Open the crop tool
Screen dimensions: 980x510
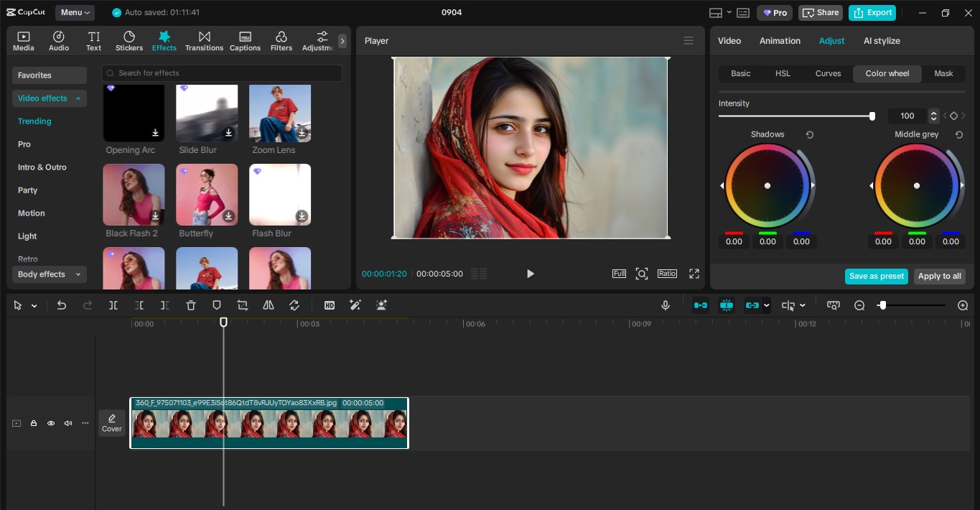click(x=243, y=305)
